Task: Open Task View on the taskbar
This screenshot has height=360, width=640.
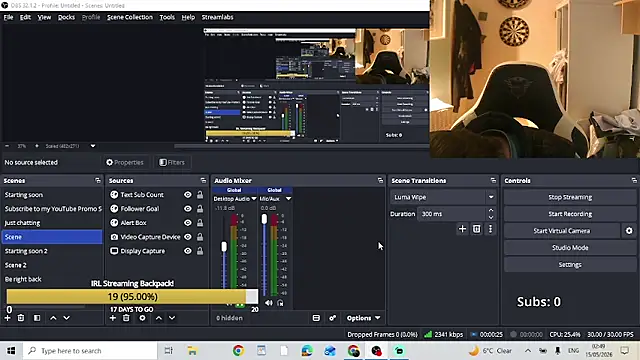Action: [168, 351]
